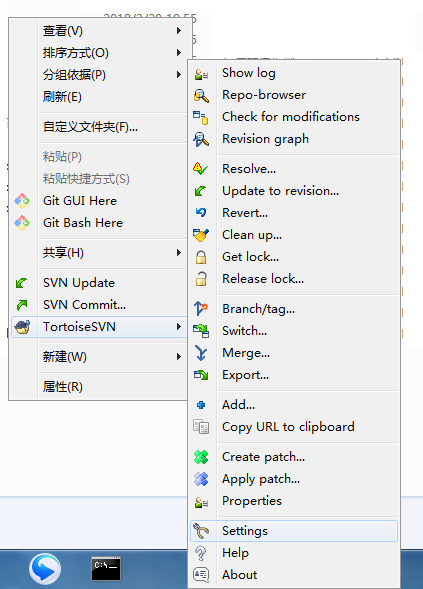Viewport: 423px width, 589px height.
Task: Click the Check for modifications icon
Action: pos(201,118)
